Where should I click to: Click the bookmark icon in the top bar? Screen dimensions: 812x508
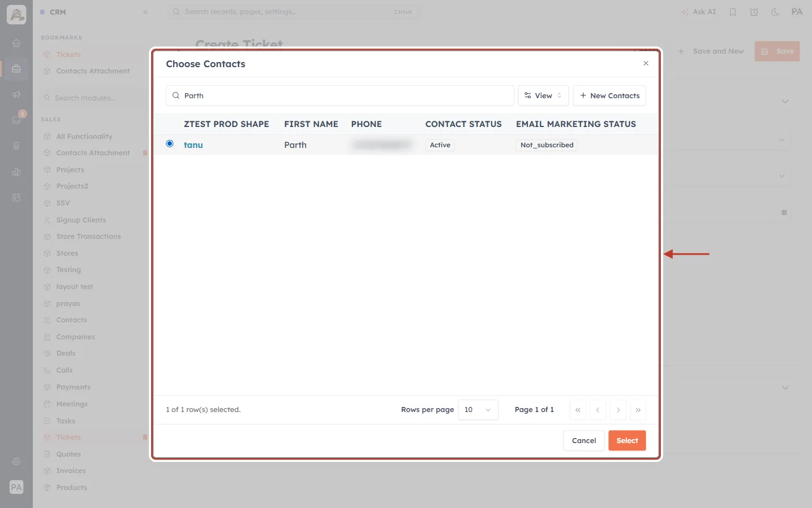pos(732,12)
